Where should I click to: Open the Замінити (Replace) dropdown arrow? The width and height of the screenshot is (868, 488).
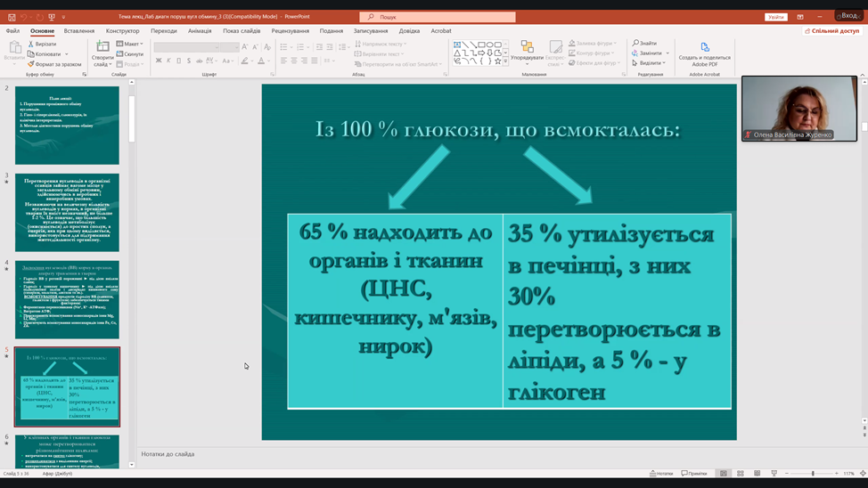(x=667, y=53)
